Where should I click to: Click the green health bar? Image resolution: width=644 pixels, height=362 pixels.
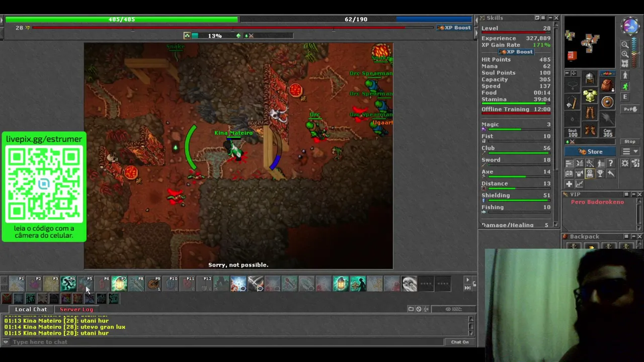coord(121,19)
